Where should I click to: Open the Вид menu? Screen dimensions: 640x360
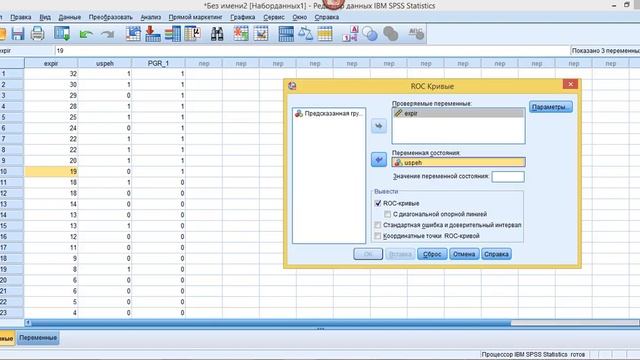click(45, 17)
